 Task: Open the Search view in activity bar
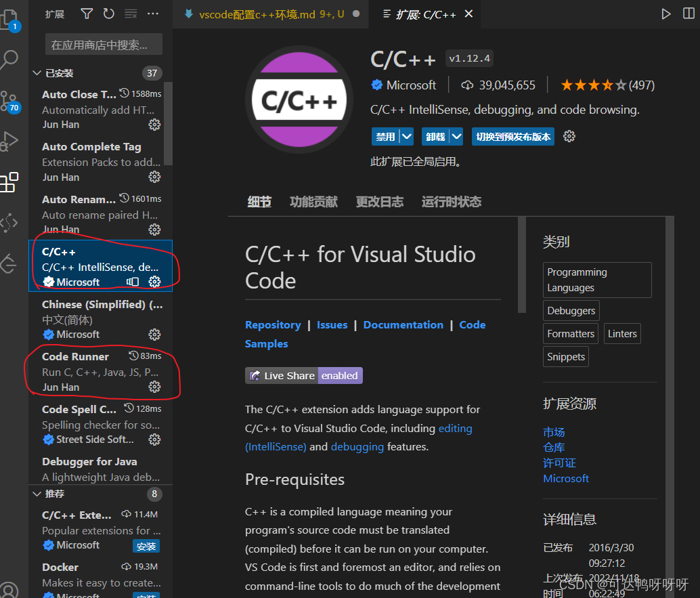[9, 58]
